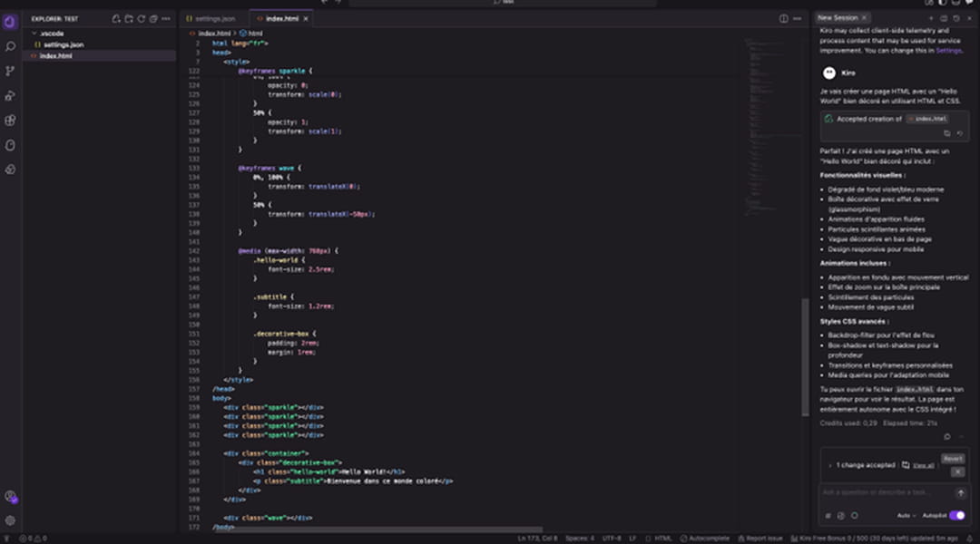980x544 pixels.
Task: Open the Settings link in telemetry notice
Action: pyautogui.click(x=948, y=50)
